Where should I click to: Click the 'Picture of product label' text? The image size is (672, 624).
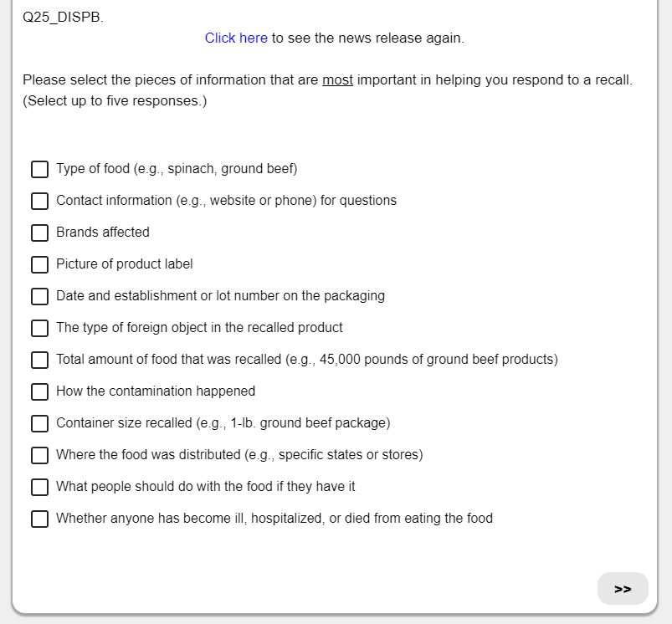click(125, 264)
